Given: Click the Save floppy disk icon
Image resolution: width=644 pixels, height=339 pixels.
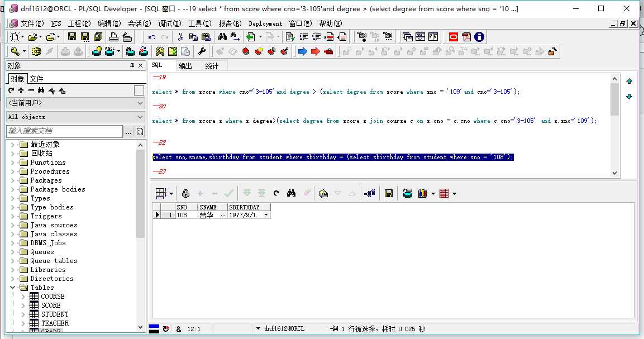Looking at the screenshot, I should (x=72, y=37).
